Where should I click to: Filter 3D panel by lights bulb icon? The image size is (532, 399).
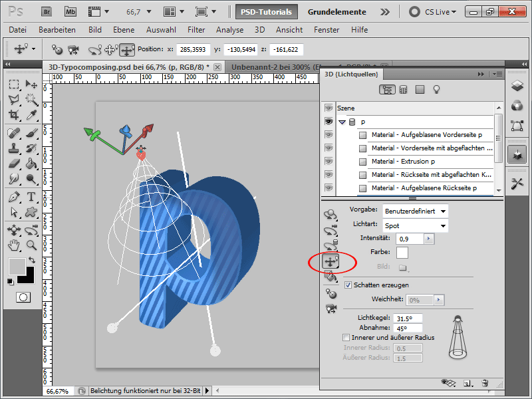point(436,90)
